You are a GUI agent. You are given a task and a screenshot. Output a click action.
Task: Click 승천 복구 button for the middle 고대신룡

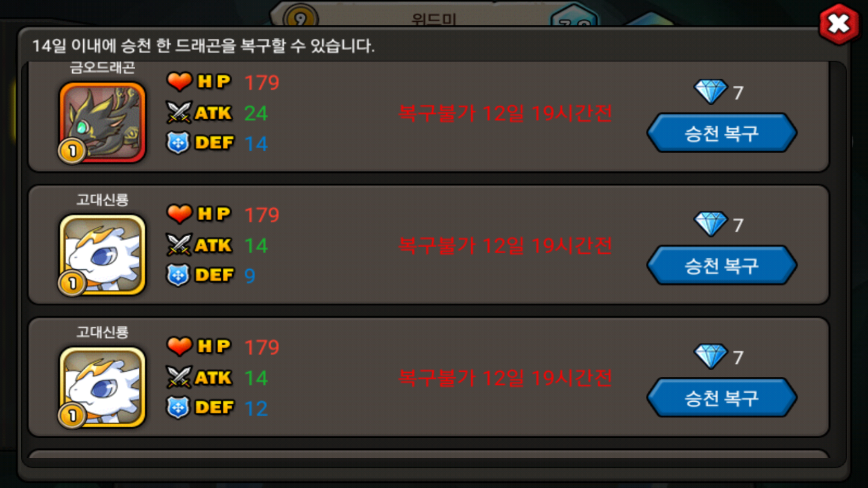[722, 265]
